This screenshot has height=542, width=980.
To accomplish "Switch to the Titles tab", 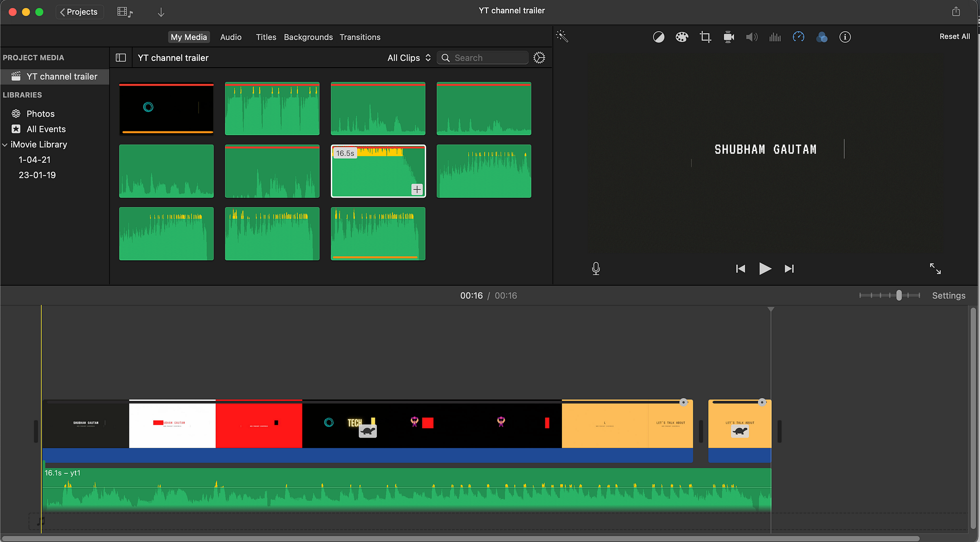I will point(266,37).
